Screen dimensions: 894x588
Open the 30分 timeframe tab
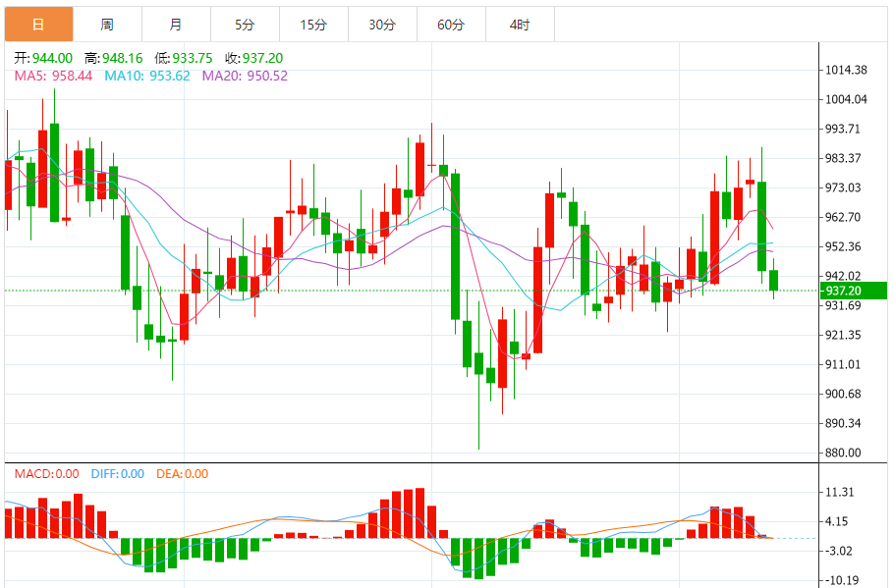[x=382, y=25]
